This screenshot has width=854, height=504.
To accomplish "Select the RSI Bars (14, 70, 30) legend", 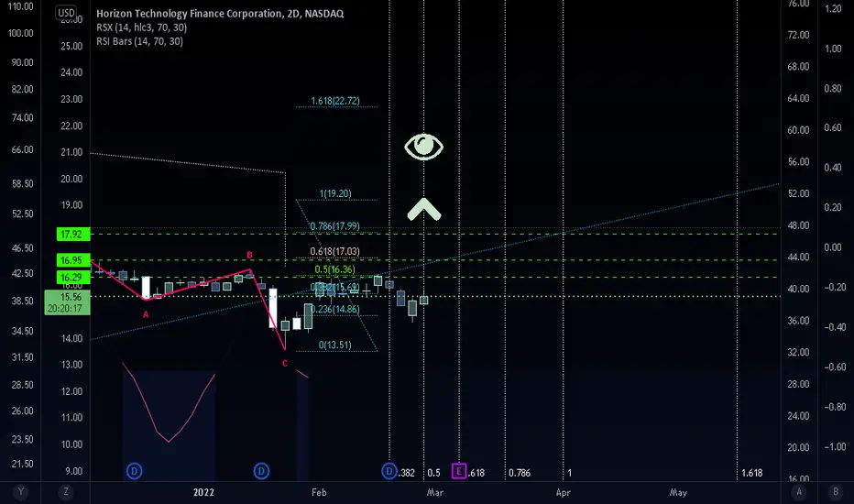I will click(x=139, y=41).
